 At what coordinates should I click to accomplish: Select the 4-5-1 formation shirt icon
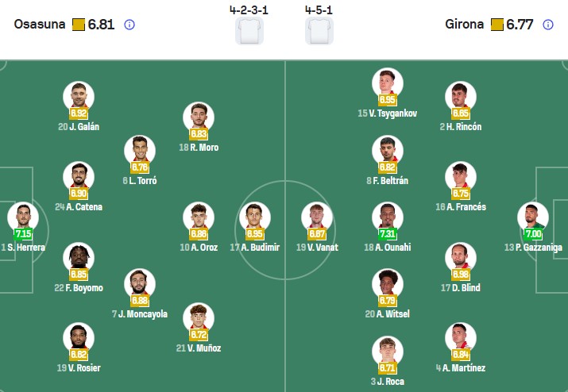(319, 30)
